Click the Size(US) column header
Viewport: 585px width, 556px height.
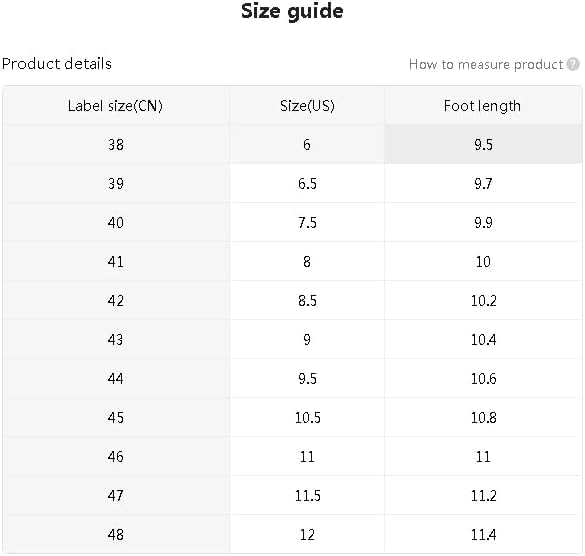coord(307,106)
